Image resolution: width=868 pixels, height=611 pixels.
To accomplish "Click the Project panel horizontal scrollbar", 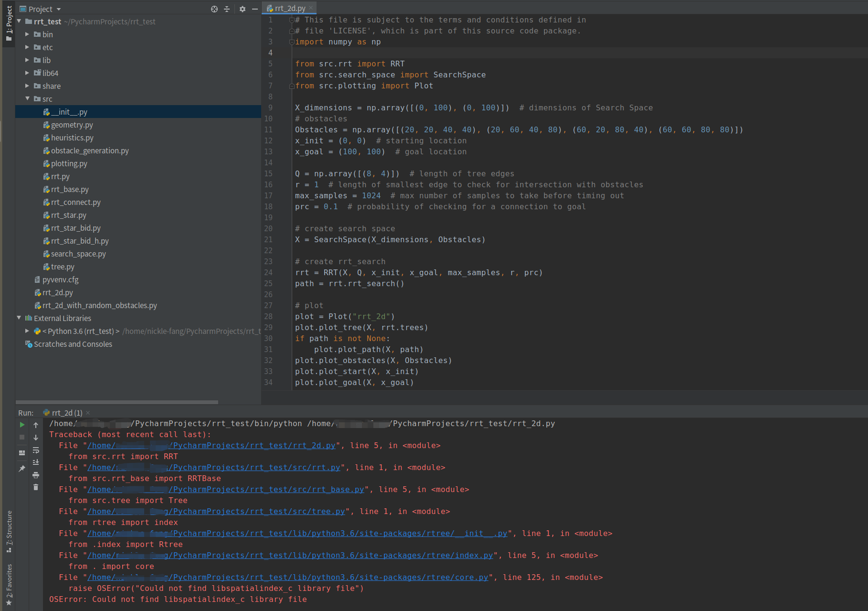I will (117, 402).
